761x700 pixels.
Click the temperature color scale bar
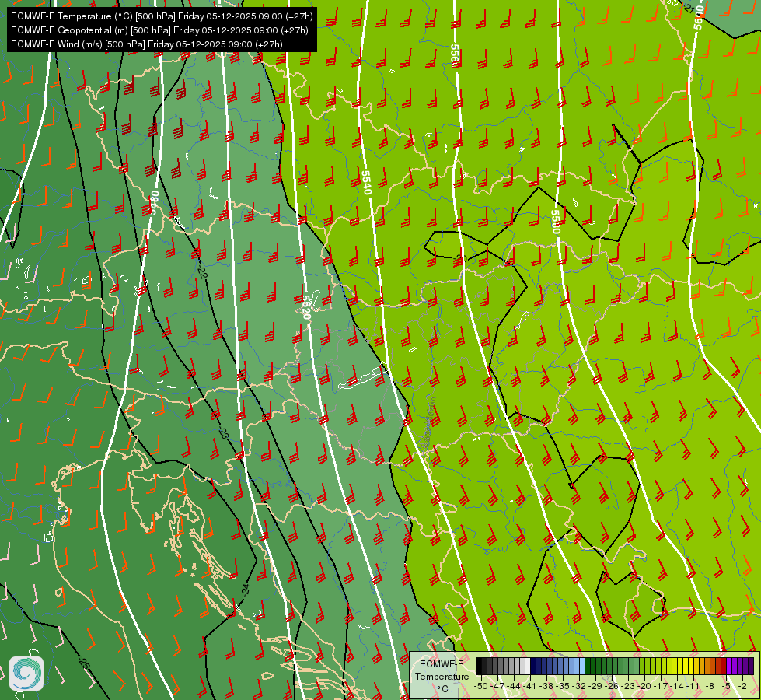coord(614,667)
